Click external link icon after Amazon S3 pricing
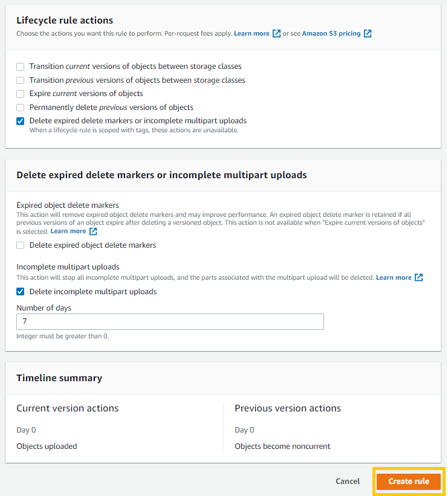This screenshot has height=496, width=448. (x=368, y=34)
